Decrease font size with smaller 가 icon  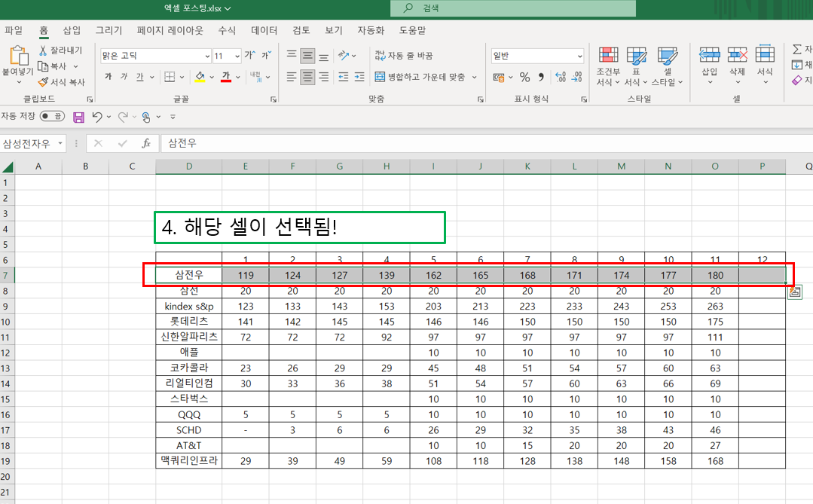(x=266, y=55)
